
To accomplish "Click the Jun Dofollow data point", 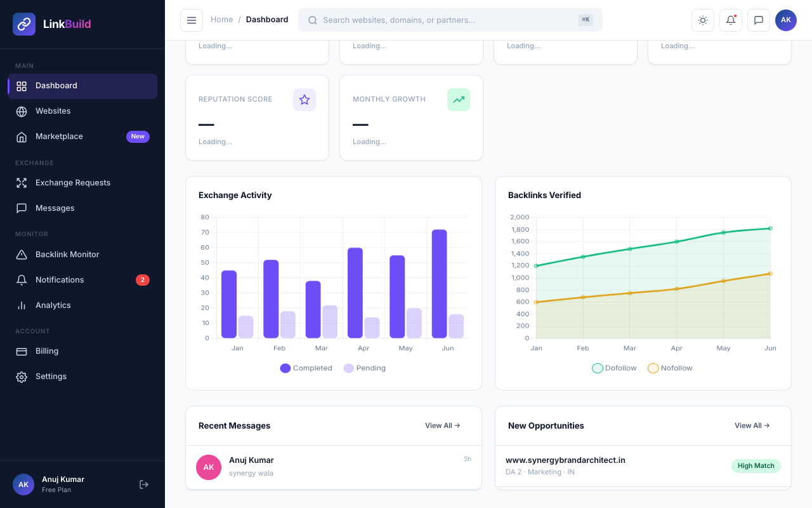I will (x=770, y=228).
